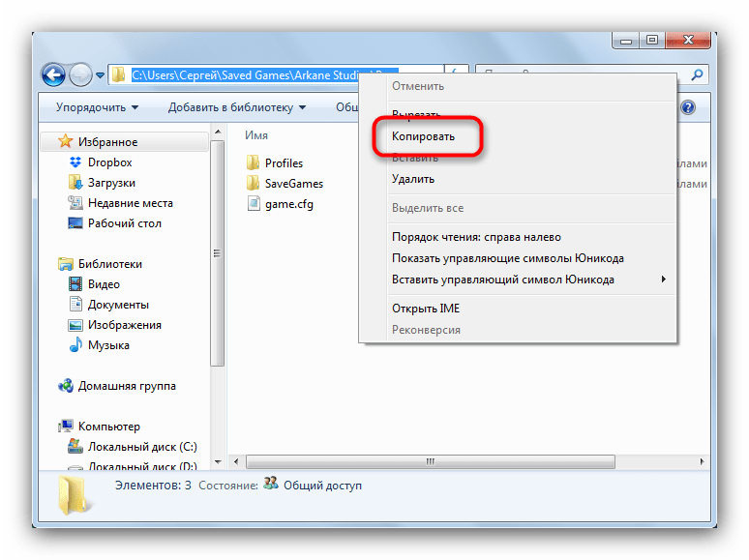Click the Библиотеки icon
Viewport: 749px width, 560px height.
(x=66, y=263)
